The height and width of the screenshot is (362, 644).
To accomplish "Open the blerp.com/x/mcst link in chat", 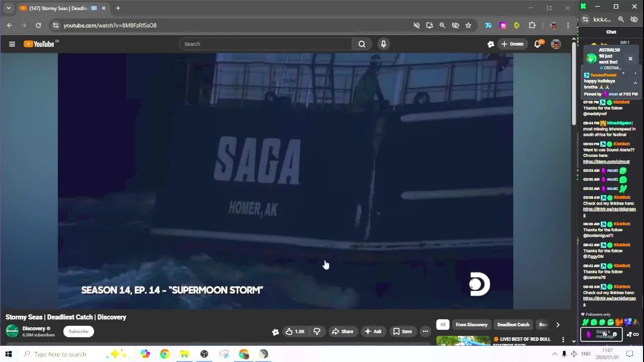I will pos(606,162).
